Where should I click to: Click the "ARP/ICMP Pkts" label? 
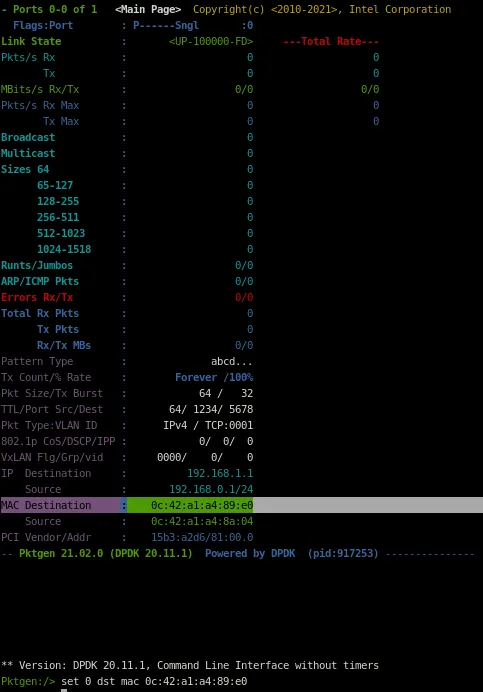40,281
